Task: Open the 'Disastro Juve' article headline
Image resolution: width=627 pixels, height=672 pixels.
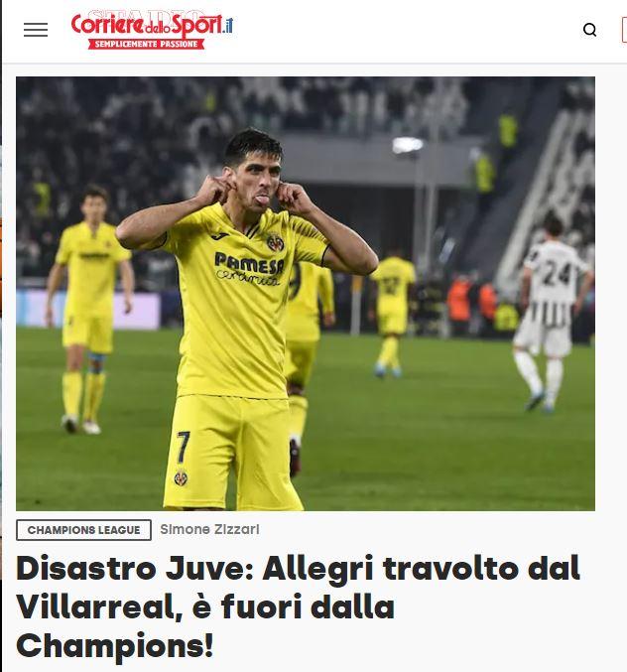Action: (298, 606)
